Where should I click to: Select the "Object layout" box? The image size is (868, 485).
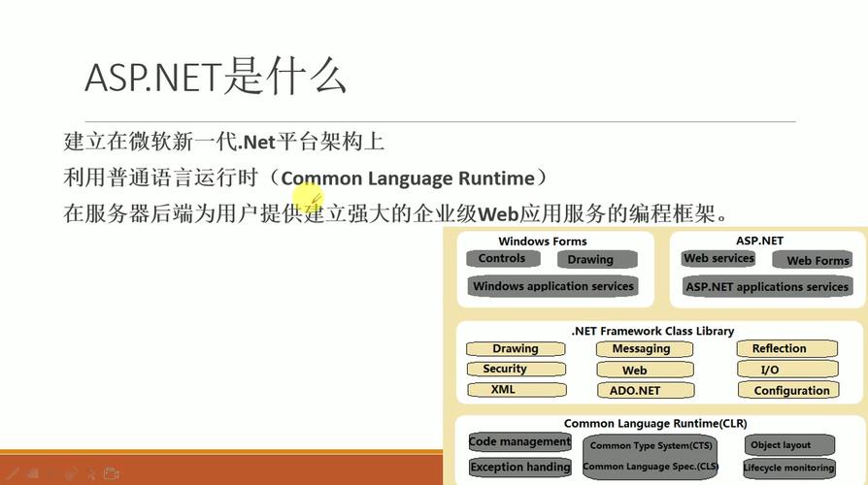(x=789, y=444)
